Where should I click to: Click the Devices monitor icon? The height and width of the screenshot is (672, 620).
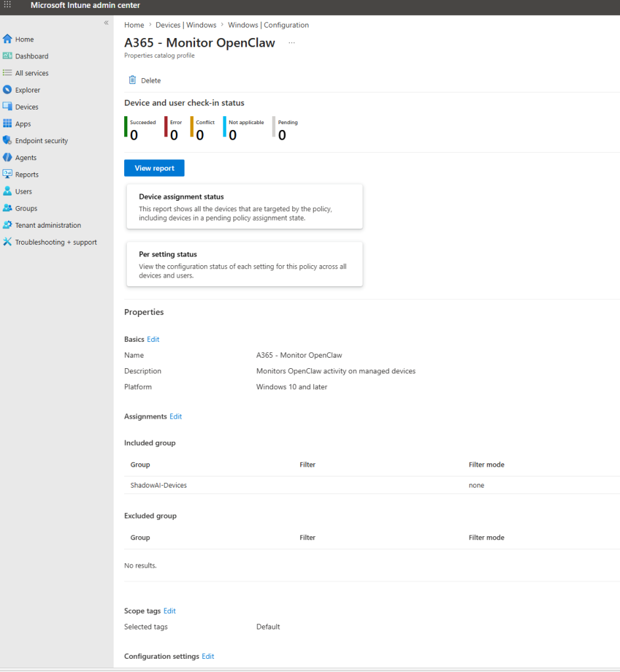[7, 106]
